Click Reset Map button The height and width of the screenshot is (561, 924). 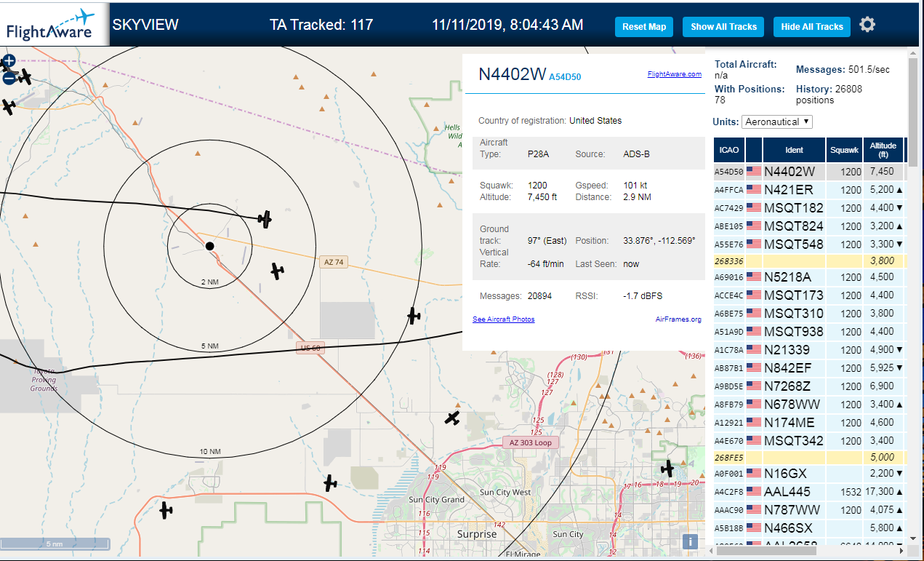(x=644, y=27)
